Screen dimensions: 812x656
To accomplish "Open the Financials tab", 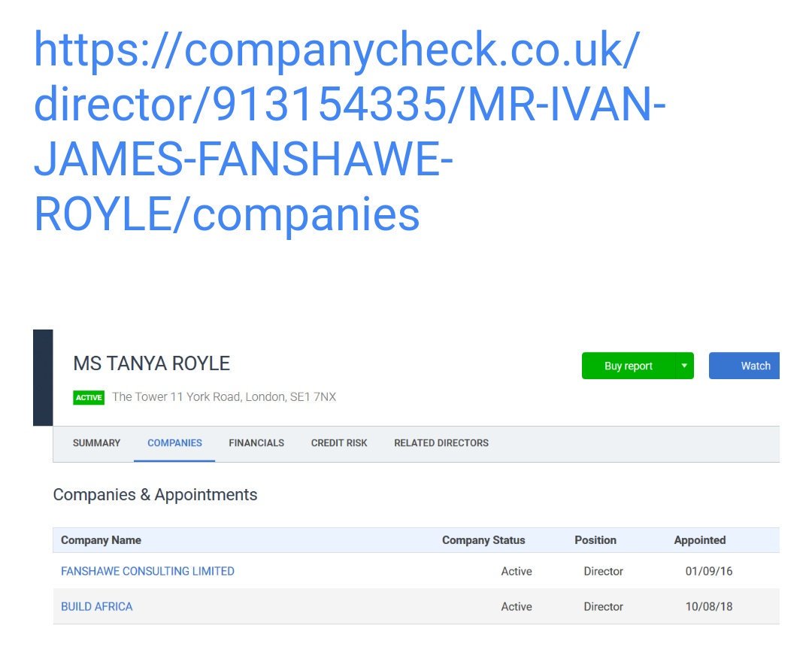I will [256, 443].
